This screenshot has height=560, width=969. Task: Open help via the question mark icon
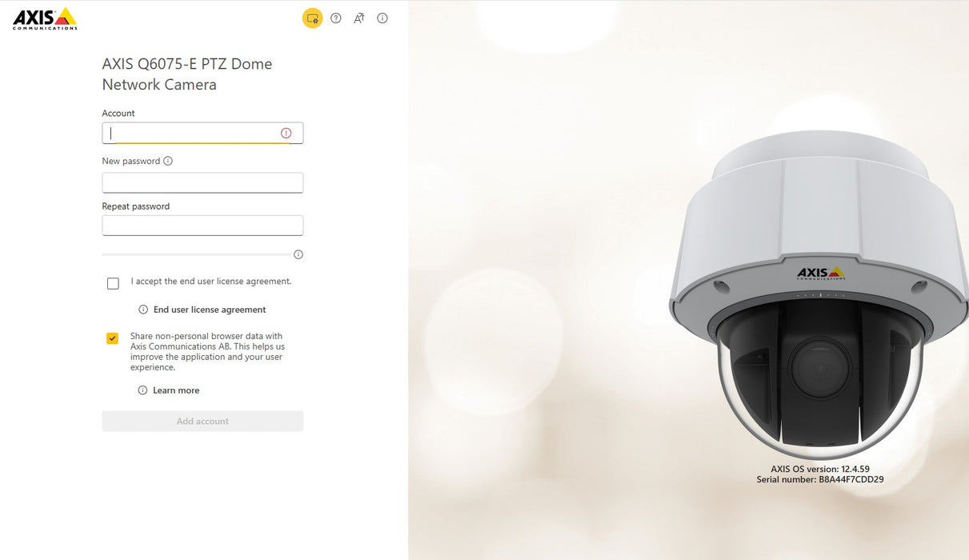(336, 18)
